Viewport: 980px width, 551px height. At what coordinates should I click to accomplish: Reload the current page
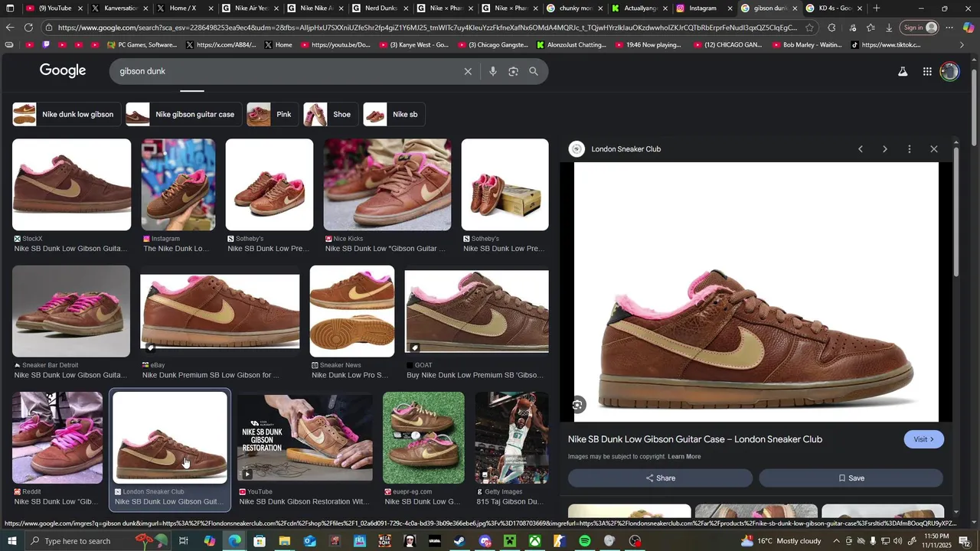[x=28, y=28]
